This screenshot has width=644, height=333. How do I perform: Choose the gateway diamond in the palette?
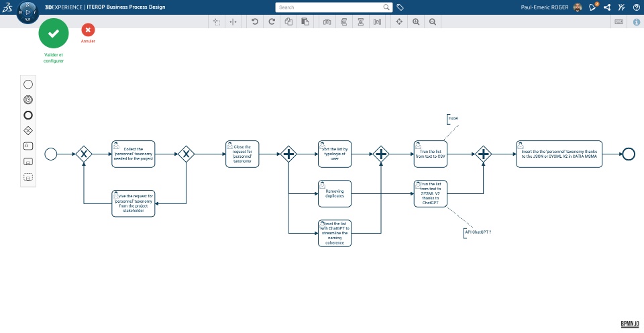pyautogui.click(x=28, y=131)
